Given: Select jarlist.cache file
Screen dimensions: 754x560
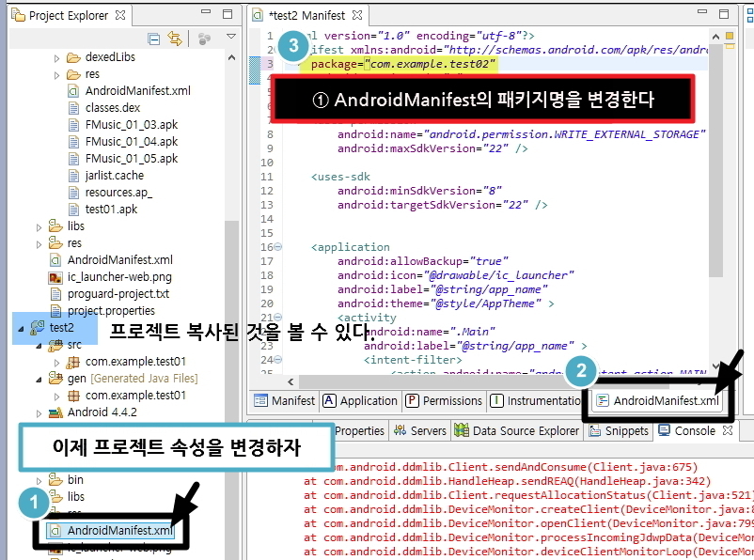Looking at the screenshot, I should (x=115, y=176).
